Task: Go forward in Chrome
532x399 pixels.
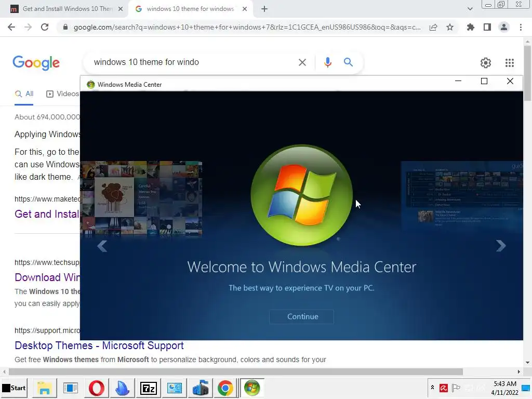Action: pos(28,27)
